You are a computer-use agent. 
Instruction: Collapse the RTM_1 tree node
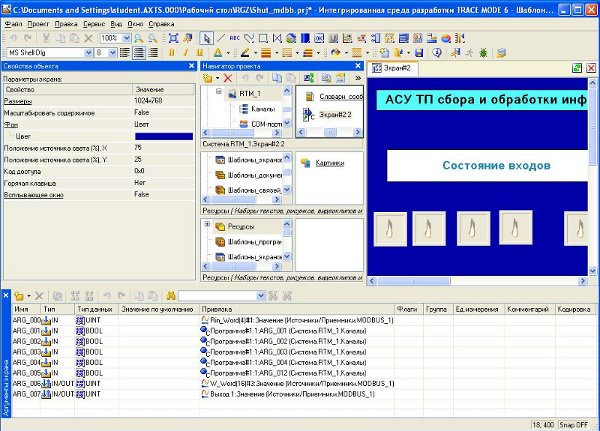point(219,91)
